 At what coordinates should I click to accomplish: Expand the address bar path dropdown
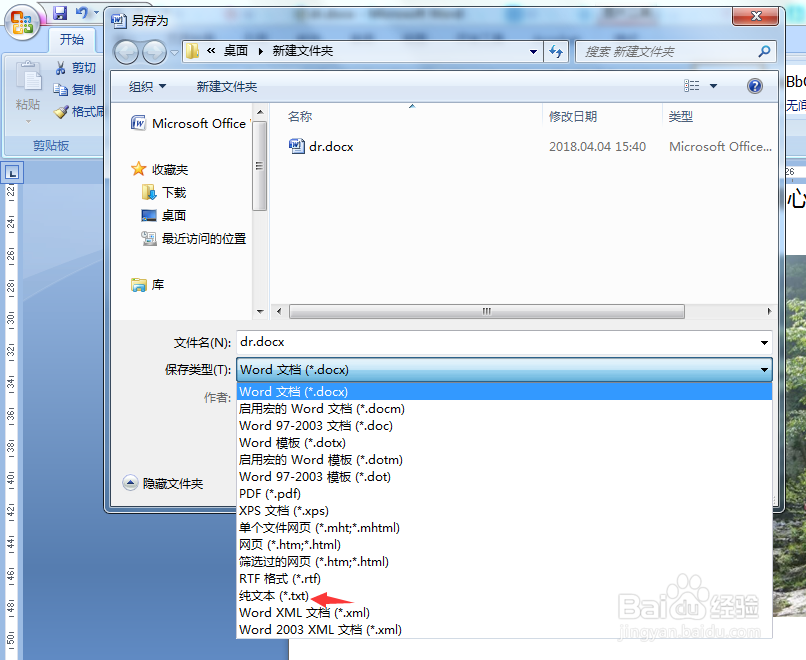coord(533,51)
